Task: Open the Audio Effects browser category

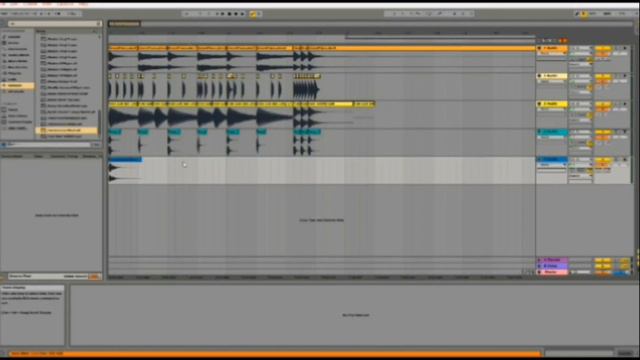Action: (18, 55)
